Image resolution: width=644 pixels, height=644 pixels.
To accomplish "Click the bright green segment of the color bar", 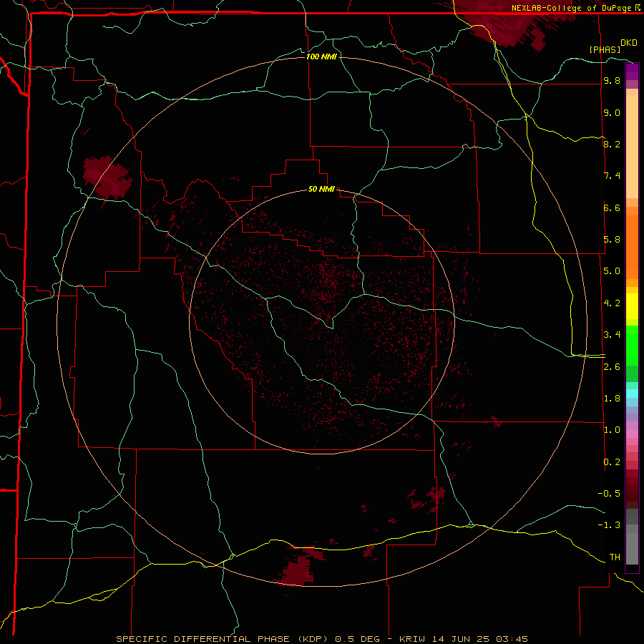I will click(x=632, y=345).
